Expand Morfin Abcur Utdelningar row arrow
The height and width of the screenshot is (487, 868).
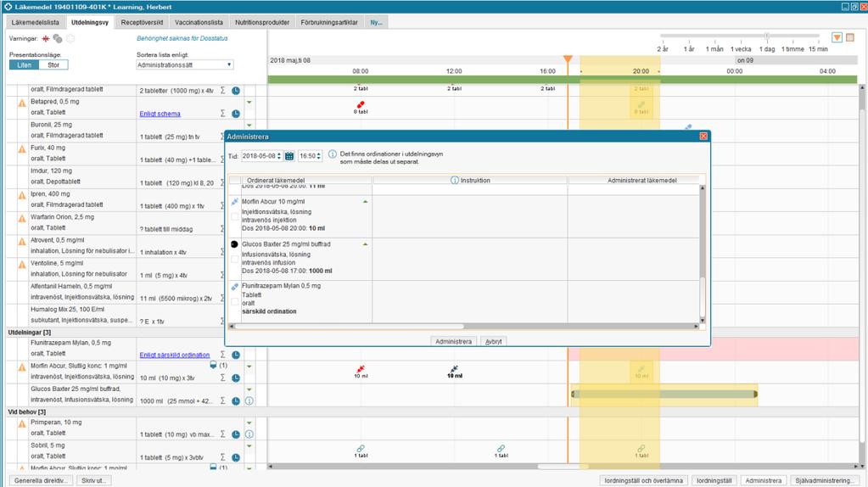tap(249, 367)
